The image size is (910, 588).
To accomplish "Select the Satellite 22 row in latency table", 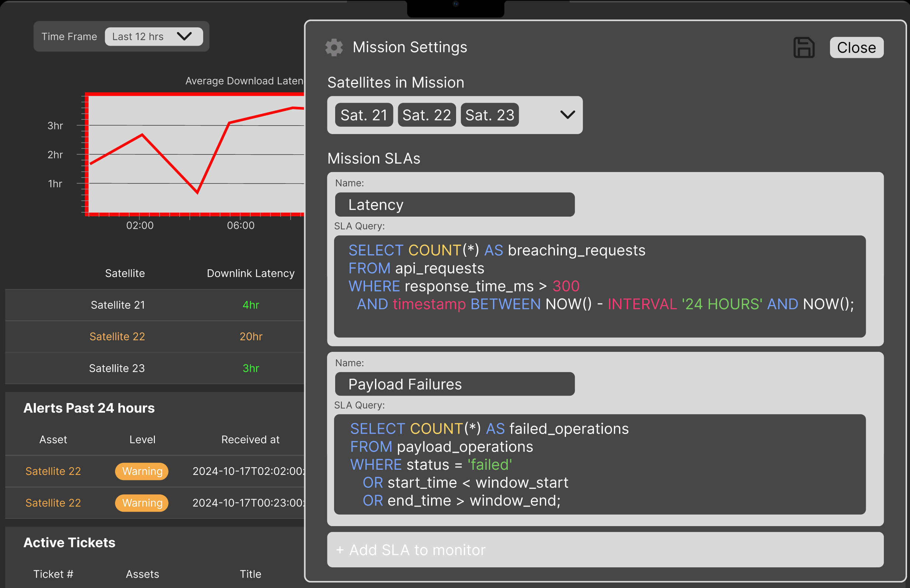I will coord(117,336).
